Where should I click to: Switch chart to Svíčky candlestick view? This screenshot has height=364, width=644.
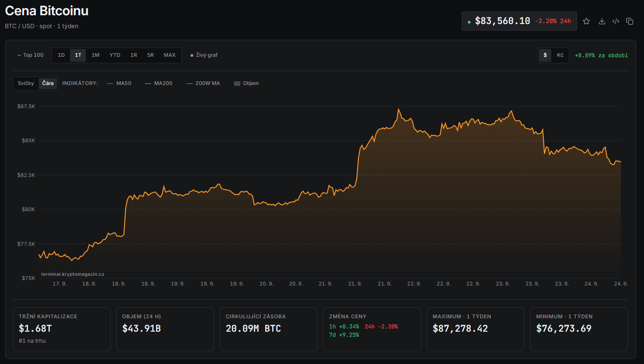pos(26,83)
